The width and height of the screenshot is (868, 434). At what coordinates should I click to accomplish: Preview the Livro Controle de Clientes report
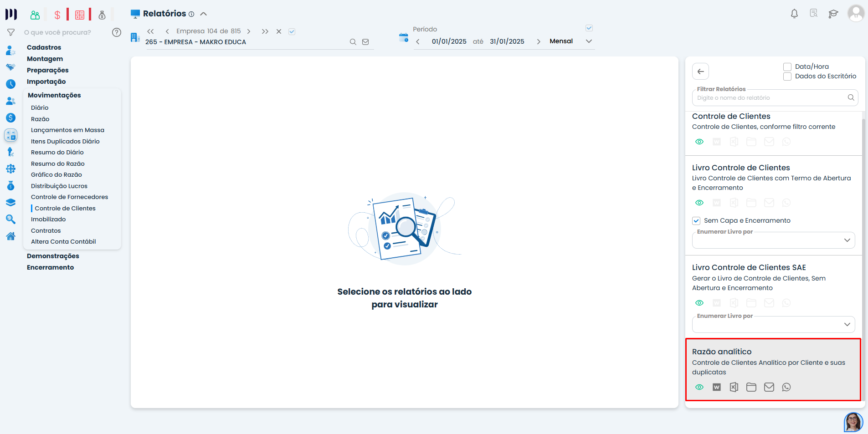pyautogui.click(x=699, y=203)
